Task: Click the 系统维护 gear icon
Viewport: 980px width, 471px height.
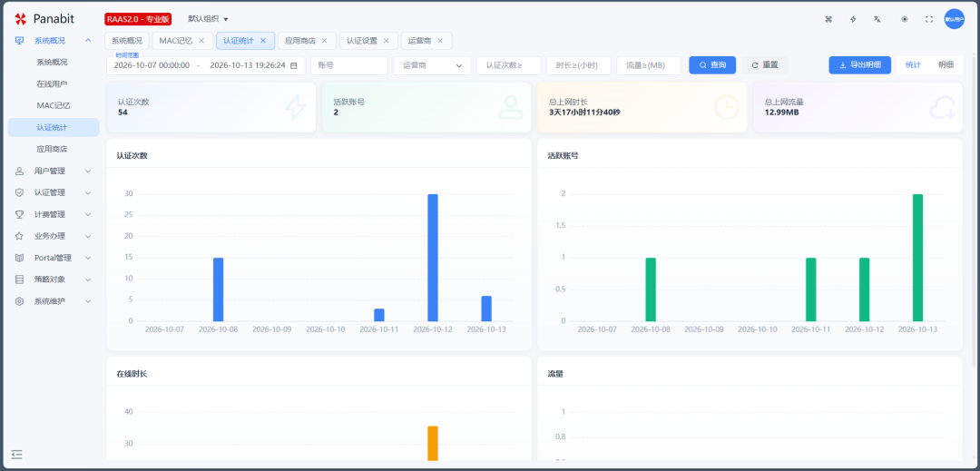Action: 19,301
